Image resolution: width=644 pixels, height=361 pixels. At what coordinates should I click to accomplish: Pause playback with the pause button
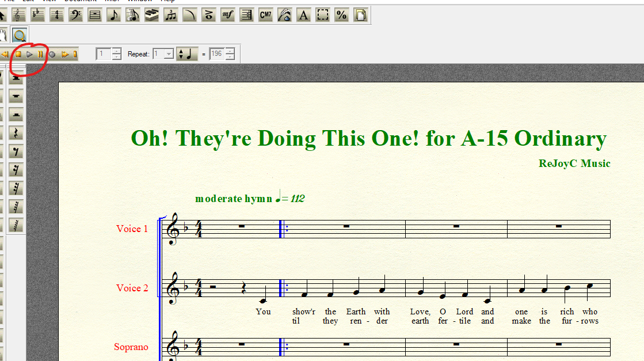(x=40, y=55)
